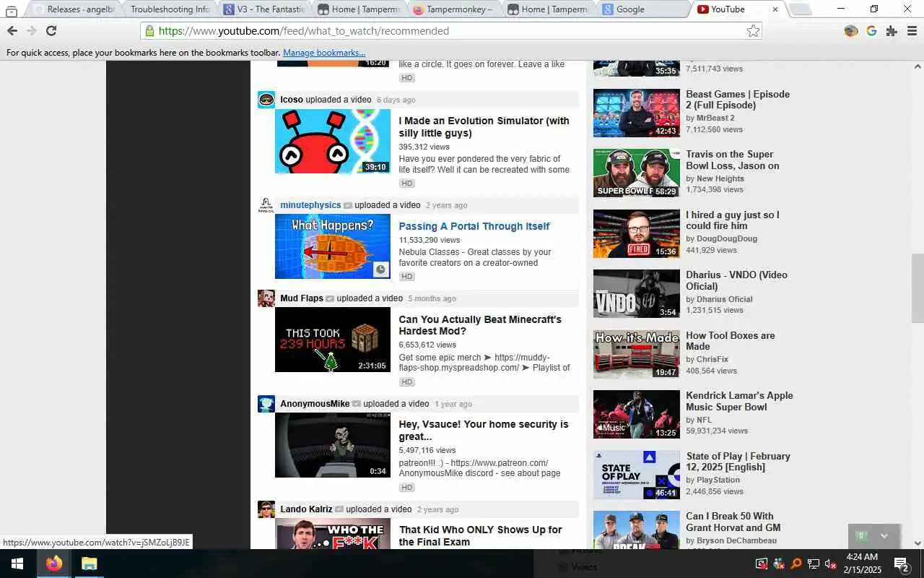The width and height of the screenshot is (924, 578).
Task: Click the orange magnifier tray icon
Action: pyautogui.click(x=796, y=564)
